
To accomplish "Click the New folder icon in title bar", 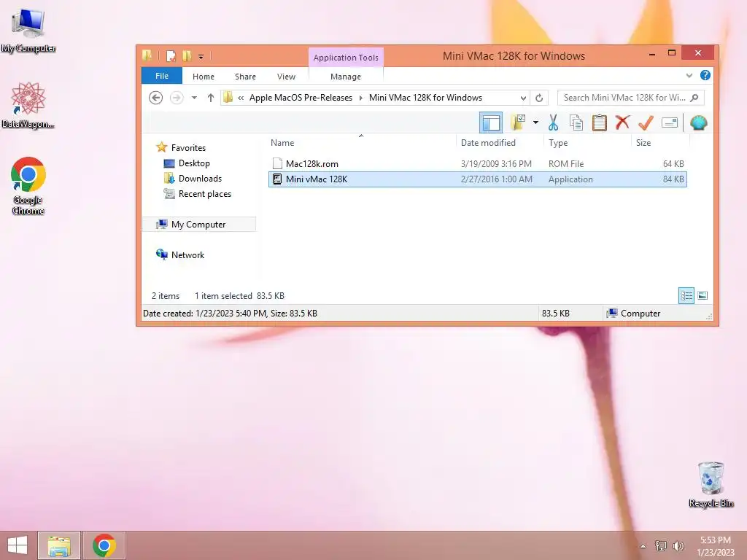I will pyautogui.click(x=187, y=56).
